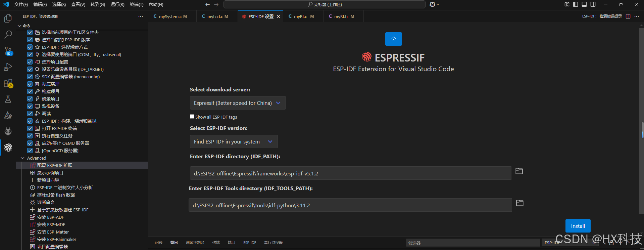The image size is (644, 250).
Task: Open 文件(F) menu
Action: click(21, 4)
